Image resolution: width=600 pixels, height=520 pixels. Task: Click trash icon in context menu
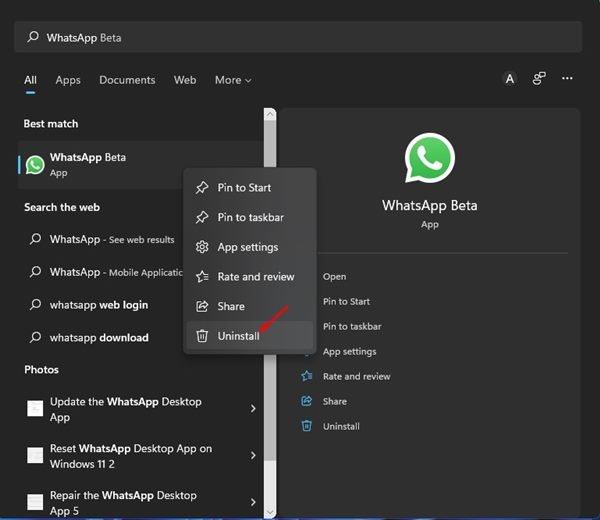pyautogui.click(x=202, y=336)
